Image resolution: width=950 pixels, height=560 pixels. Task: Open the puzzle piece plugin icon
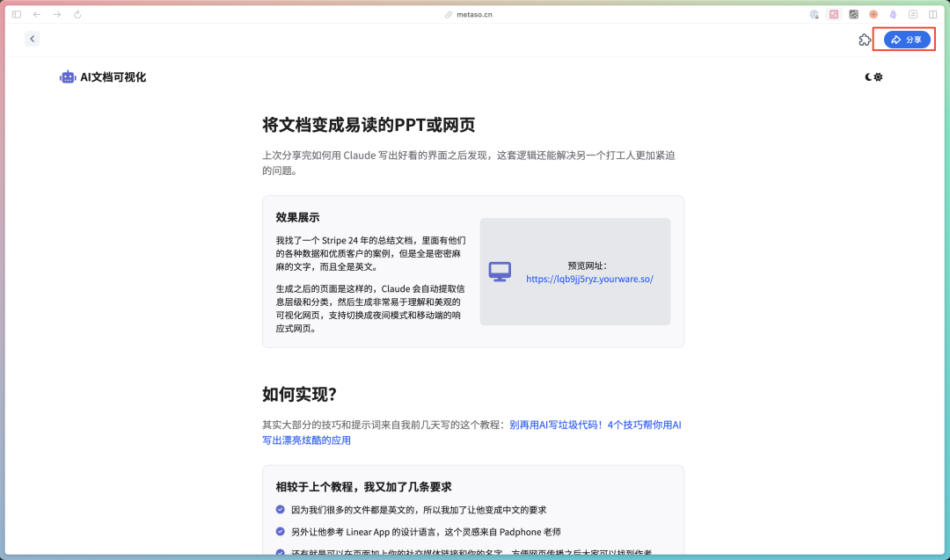click(865, 40)
